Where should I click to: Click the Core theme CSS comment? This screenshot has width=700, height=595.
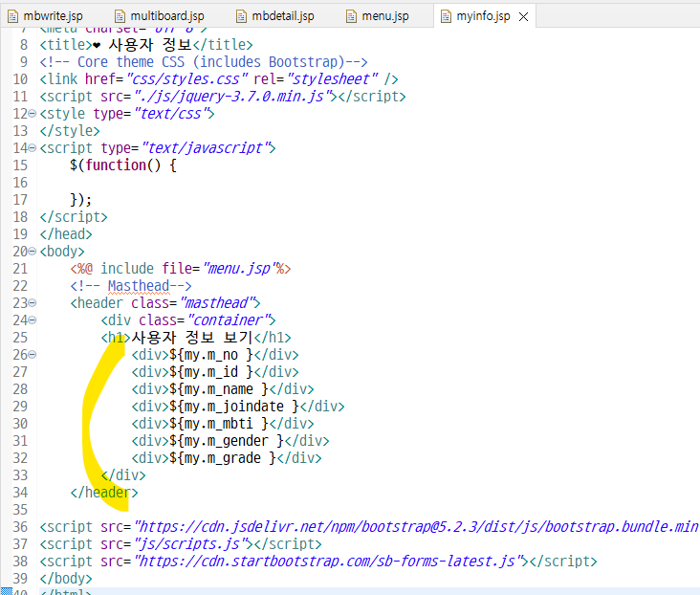[204, 62]
